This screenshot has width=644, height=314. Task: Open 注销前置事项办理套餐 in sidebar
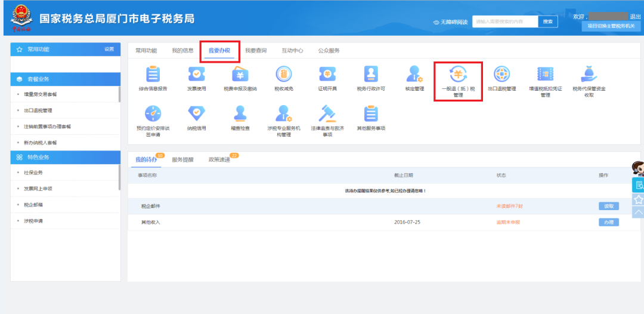coord(47,127)
